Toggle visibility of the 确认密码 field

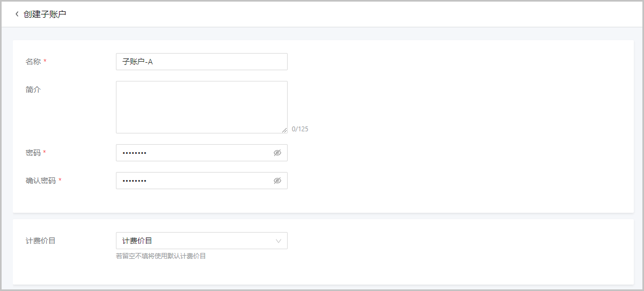coord(277,181)
